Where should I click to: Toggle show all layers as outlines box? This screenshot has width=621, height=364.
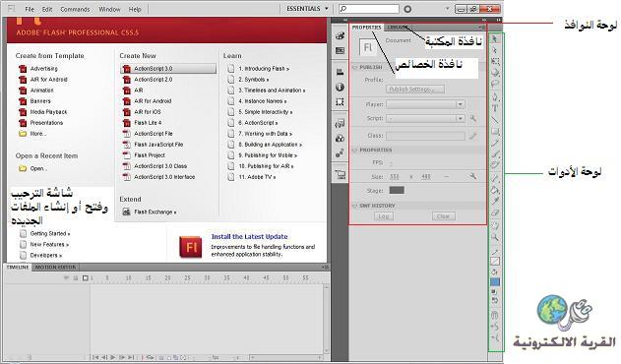(86, 278)
